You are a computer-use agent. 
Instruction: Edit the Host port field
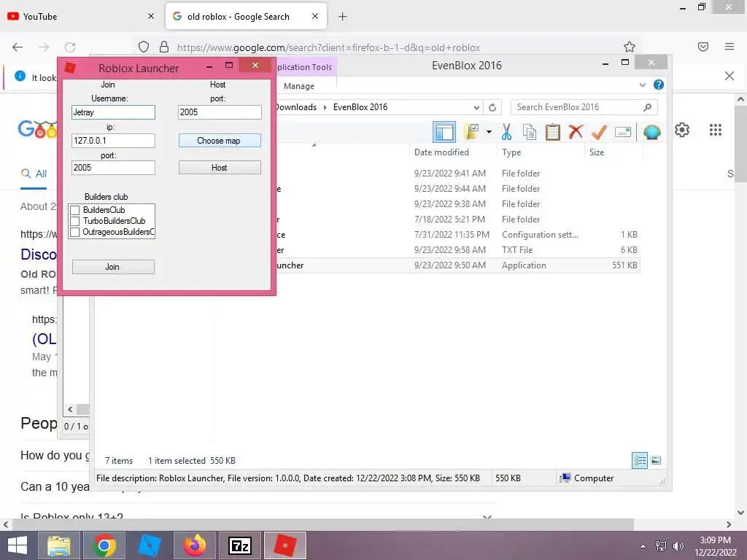point(220,112)
